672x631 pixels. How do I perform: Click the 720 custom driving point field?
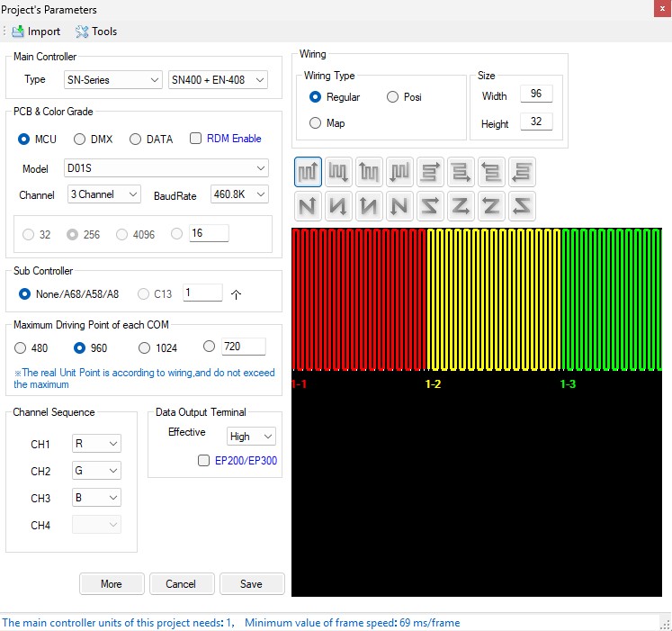[x=244, y=347]
